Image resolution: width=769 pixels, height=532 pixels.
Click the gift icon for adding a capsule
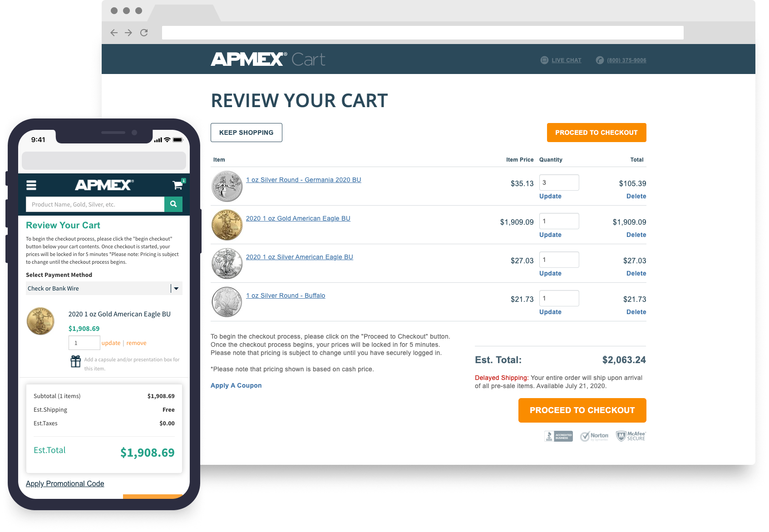[x=75, y=361]
